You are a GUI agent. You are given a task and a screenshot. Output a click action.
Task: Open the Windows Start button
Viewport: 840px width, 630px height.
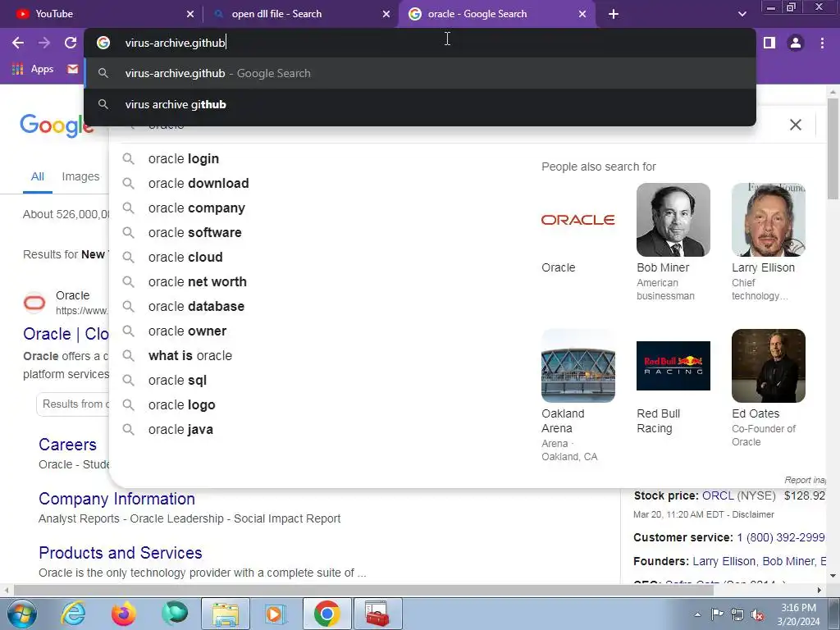pos(21,614)
